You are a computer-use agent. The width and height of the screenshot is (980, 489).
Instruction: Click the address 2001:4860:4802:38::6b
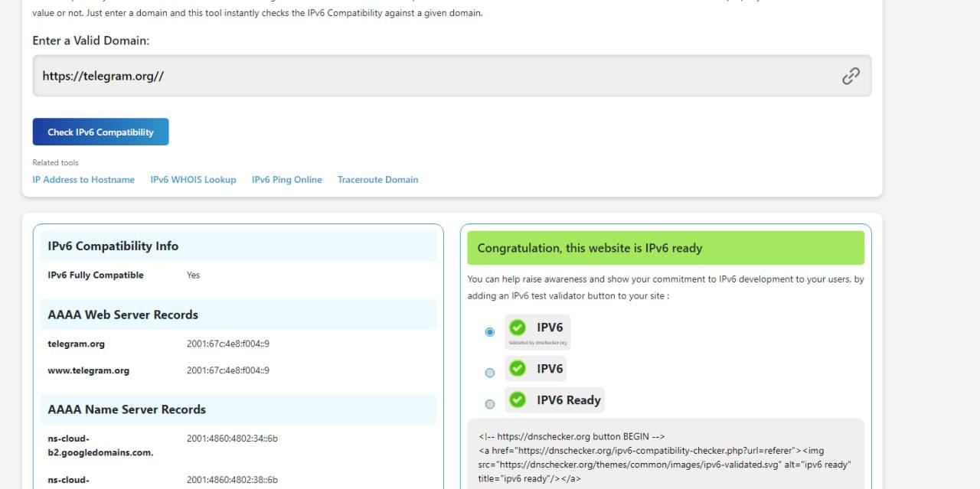[x=232, y=480]
